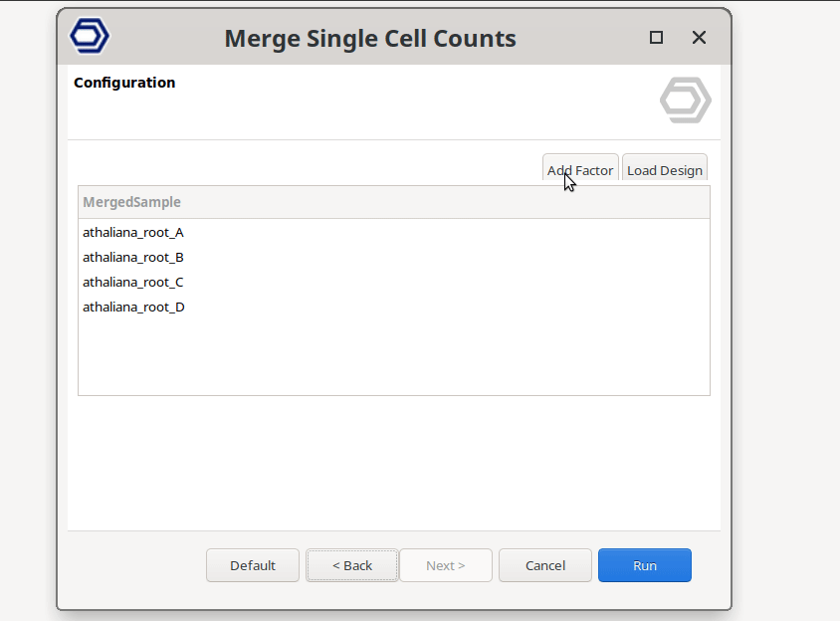Click the gray hexagon logo beside Configuration
Screen dimensions: 840x621
point(685,101)
